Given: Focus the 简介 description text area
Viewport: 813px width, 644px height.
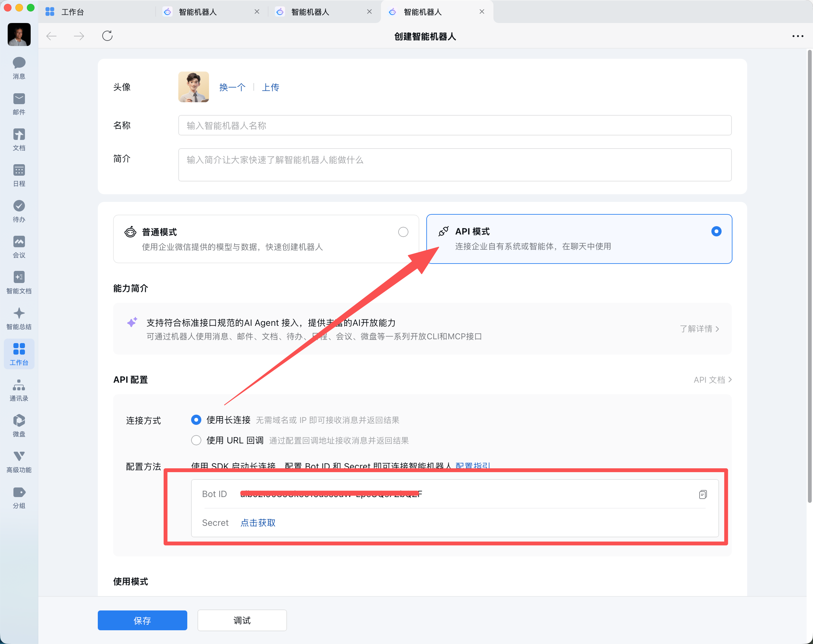Looking at the screenshot, I should [455, 165].
